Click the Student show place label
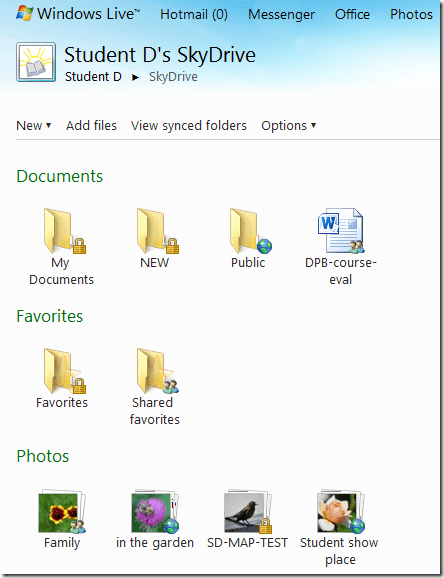 (x=339, y=551)
